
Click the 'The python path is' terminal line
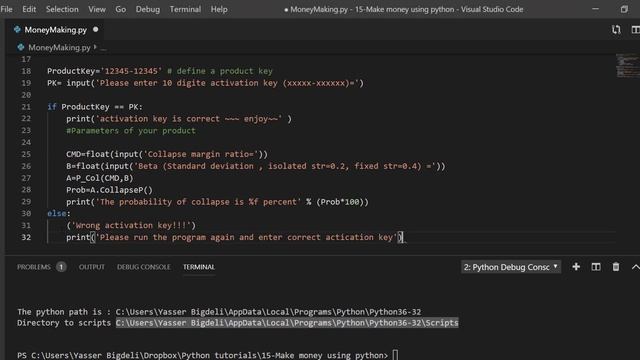click(219, 312)
